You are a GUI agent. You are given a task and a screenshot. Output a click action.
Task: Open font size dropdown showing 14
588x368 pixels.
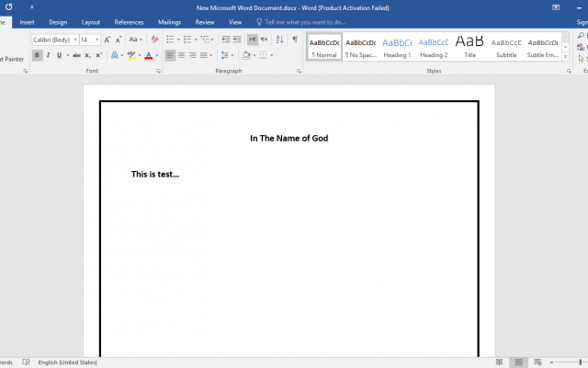click(97, 40)
